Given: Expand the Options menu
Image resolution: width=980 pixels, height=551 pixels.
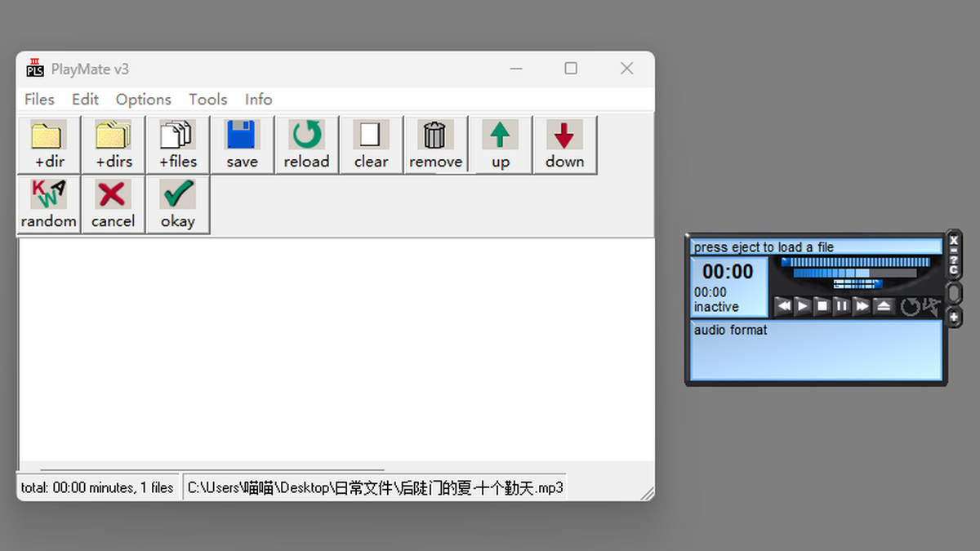Looking at the screenshot, I should coord(143,100).
